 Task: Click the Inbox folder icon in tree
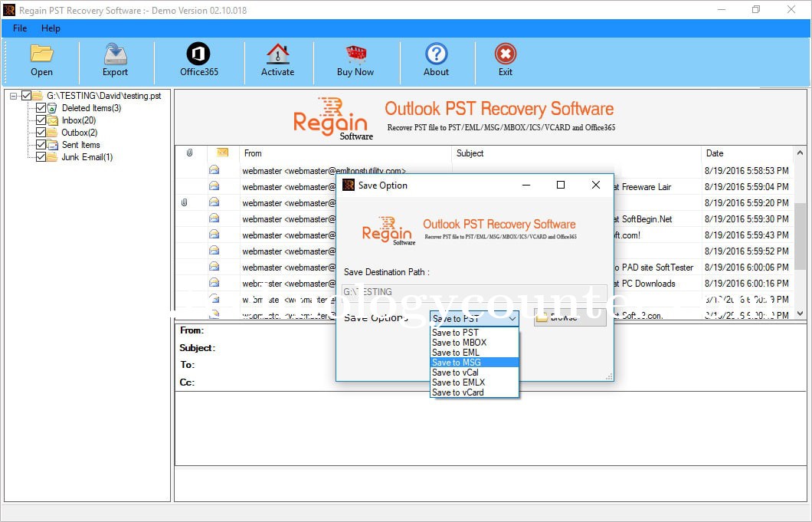tap(52, 120)
